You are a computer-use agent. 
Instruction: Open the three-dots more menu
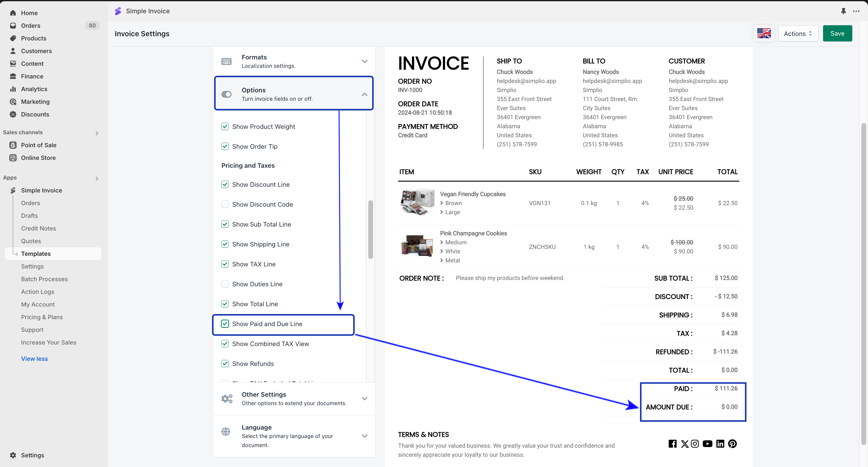click(x=856, y=11)
